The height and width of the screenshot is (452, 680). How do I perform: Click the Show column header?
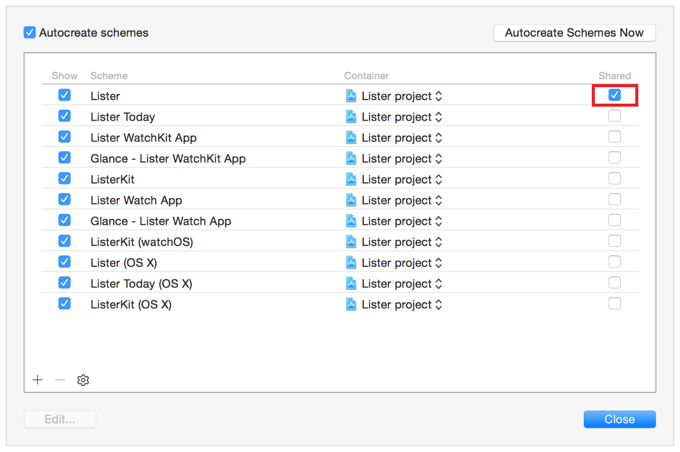(65, 75)
